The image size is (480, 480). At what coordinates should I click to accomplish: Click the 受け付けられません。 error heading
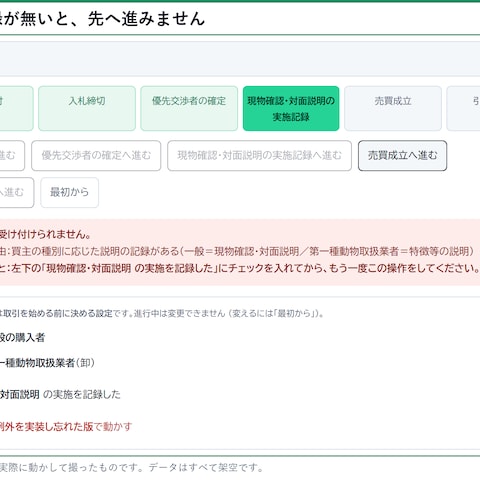[x=45, y=234]
